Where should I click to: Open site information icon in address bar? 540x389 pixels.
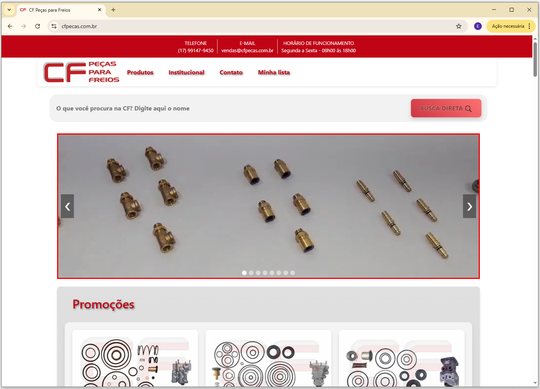[54, 26]
